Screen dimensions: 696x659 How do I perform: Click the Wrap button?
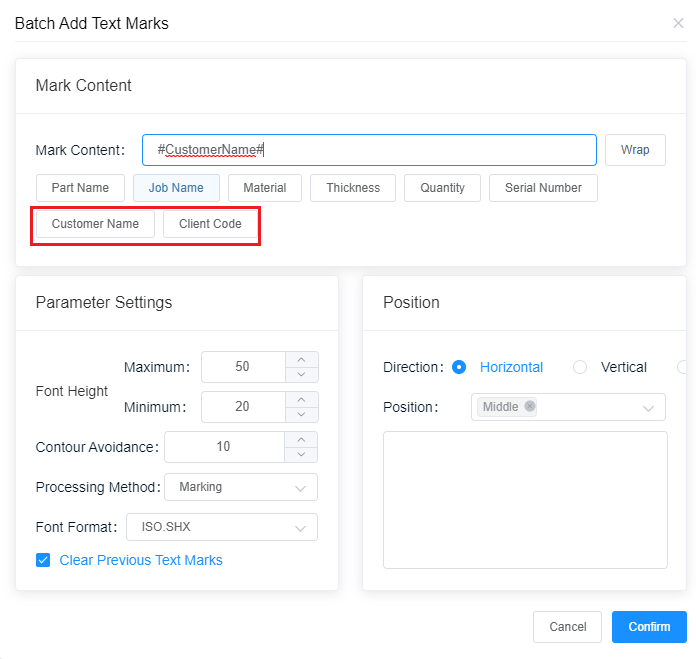[635, 150]
